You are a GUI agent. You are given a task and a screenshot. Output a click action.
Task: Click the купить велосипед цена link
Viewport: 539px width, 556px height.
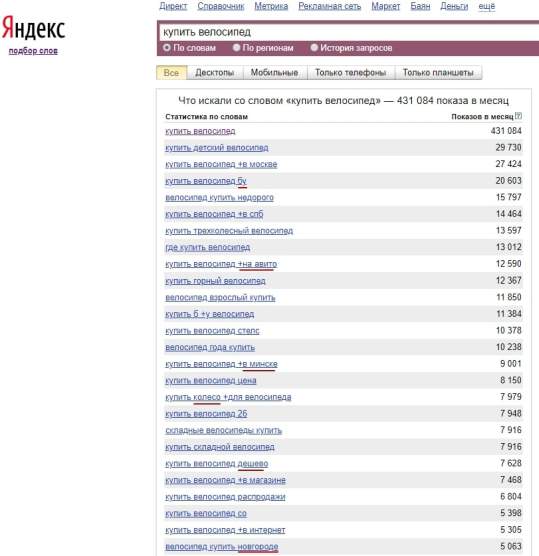click(211, 381)
